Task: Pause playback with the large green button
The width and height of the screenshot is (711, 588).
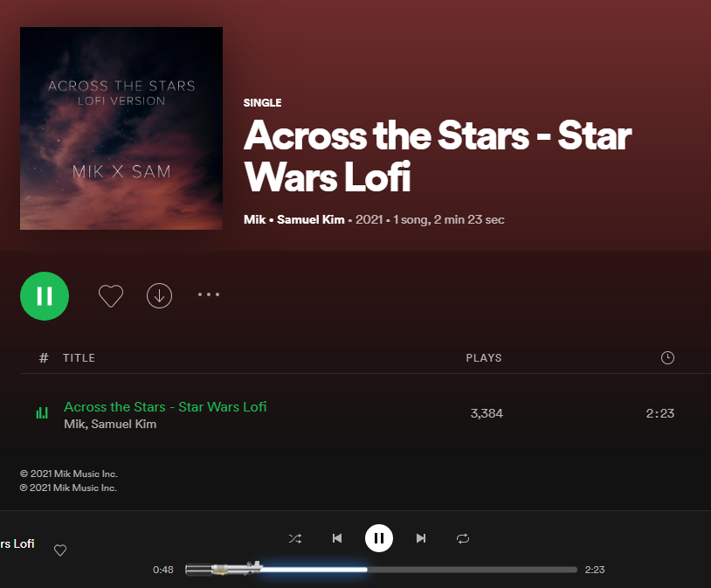Action: (45, 296)
